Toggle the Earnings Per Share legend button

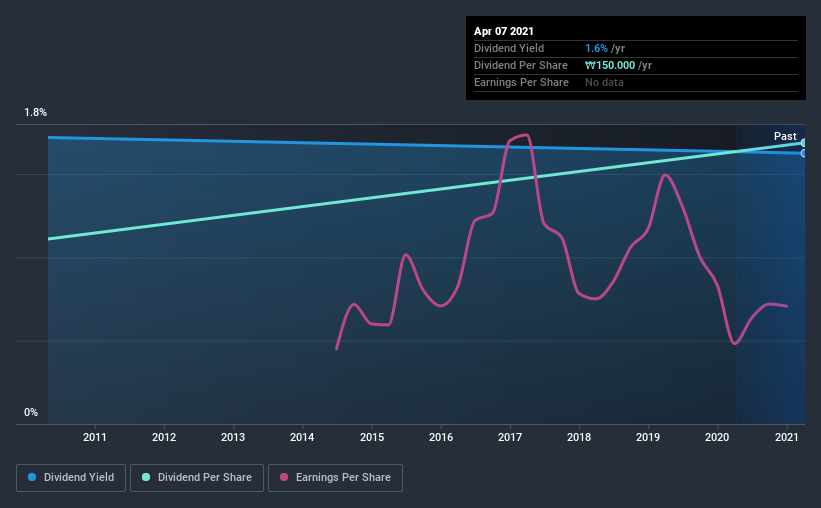click(335, 478)
